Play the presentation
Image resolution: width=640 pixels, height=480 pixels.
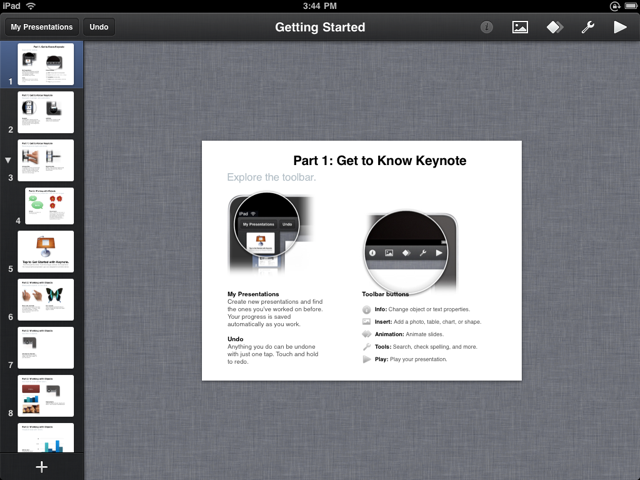[x=620, y=27]
